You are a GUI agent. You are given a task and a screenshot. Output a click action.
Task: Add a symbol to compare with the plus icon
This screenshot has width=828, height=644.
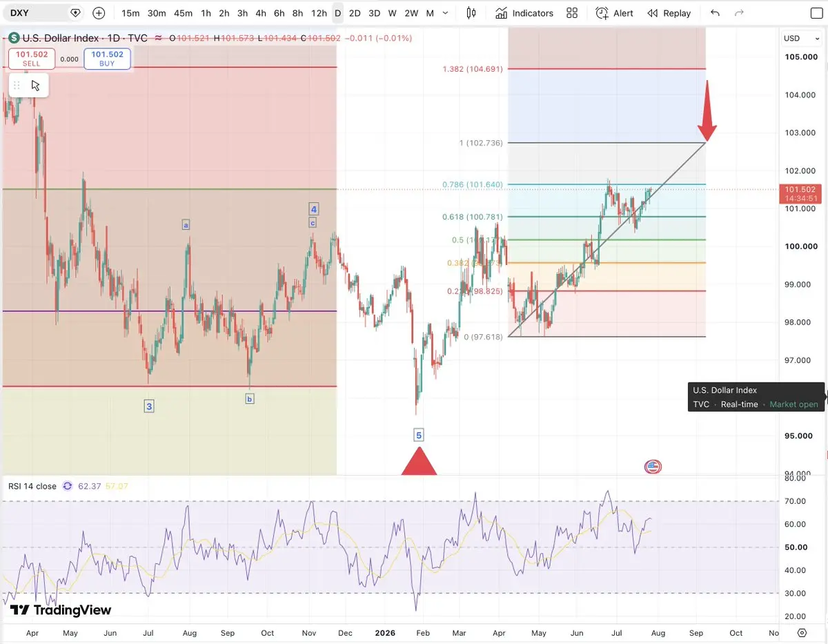point(99,13)
